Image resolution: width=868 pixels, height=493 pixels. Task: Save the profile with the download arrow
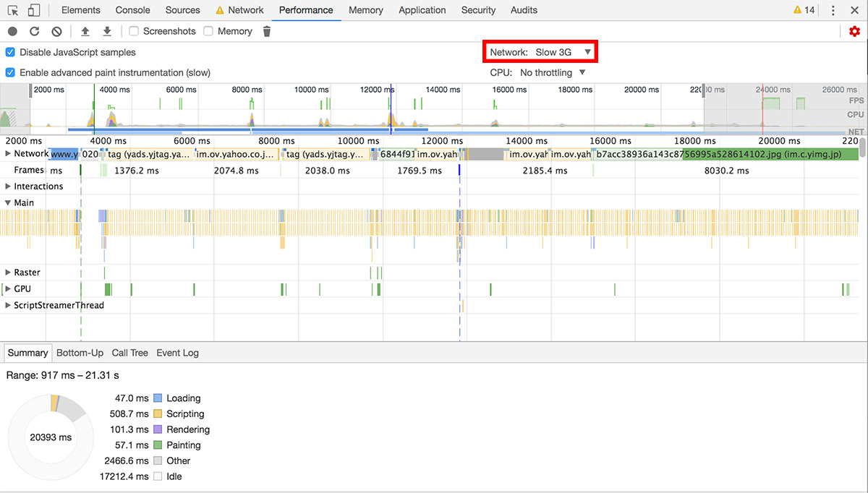(107, 31)
